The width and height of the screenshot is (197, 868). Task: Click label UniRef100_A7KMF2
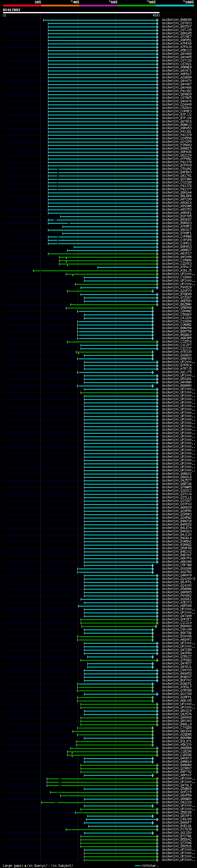(x=177, y=226)
